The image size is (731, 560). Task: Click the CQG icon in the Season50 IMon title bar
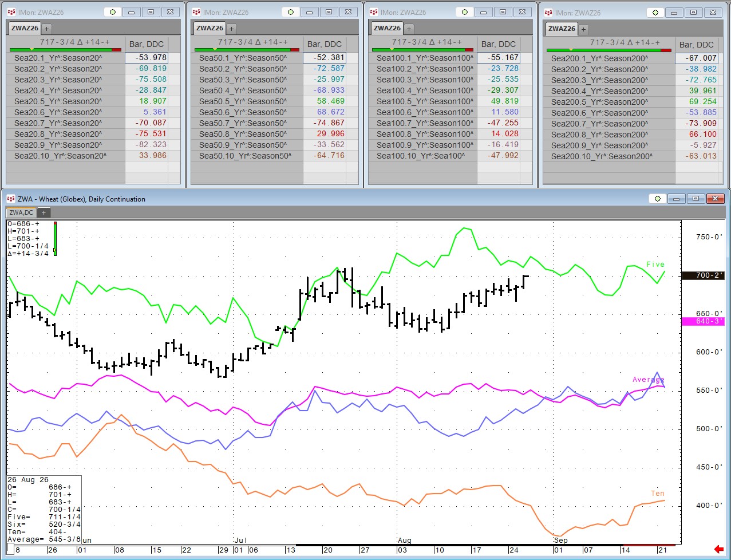196,12
